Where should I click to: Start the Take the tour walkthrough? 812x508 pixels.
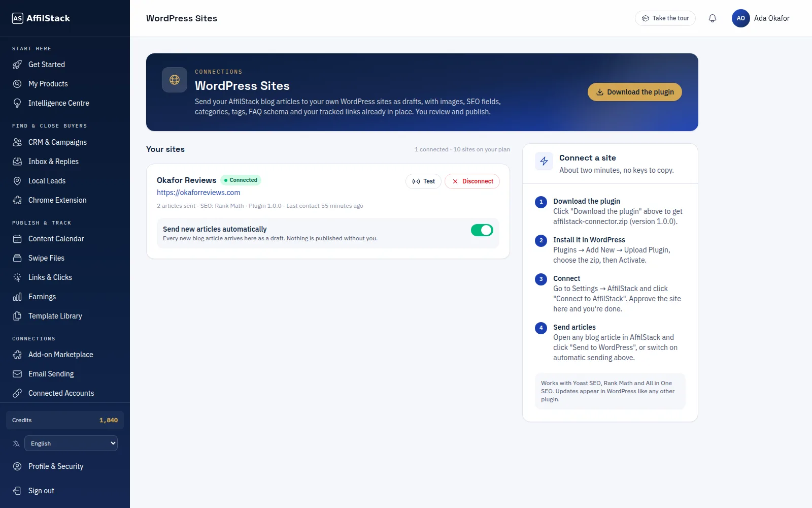point(665,18)
